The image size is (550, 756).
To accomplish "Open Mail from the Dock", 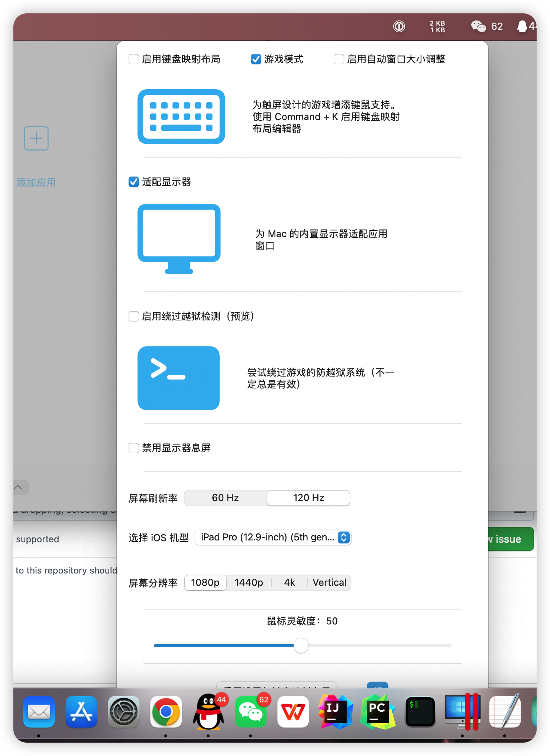I will [x=39, y=712].
